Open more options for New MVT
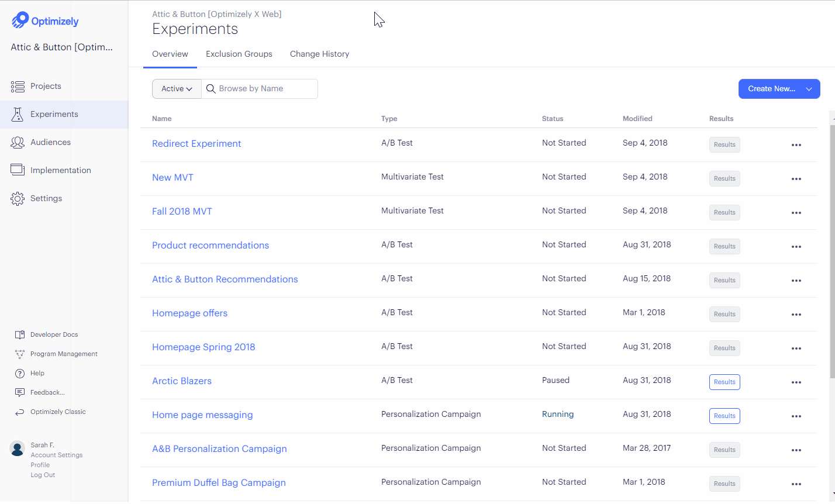The width and height of the screenshot is (835, 504). [796, 179]
